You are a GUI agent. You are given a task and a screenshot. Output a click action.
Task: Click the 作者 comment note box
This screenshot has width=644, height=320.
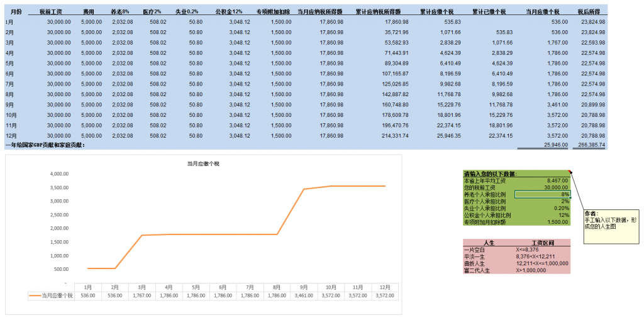[x=611, y=226]
